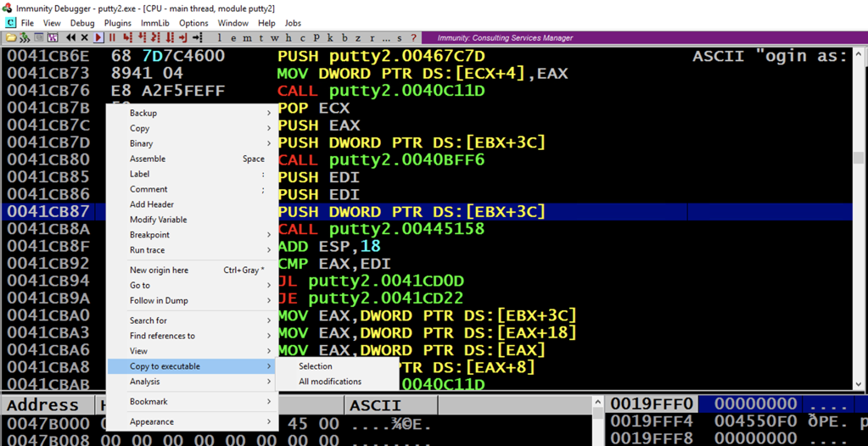This screenshot has width=868, height=446.
Task: Expand the Binary submenu
Action: pyautogui.click(x=192, y=143)
